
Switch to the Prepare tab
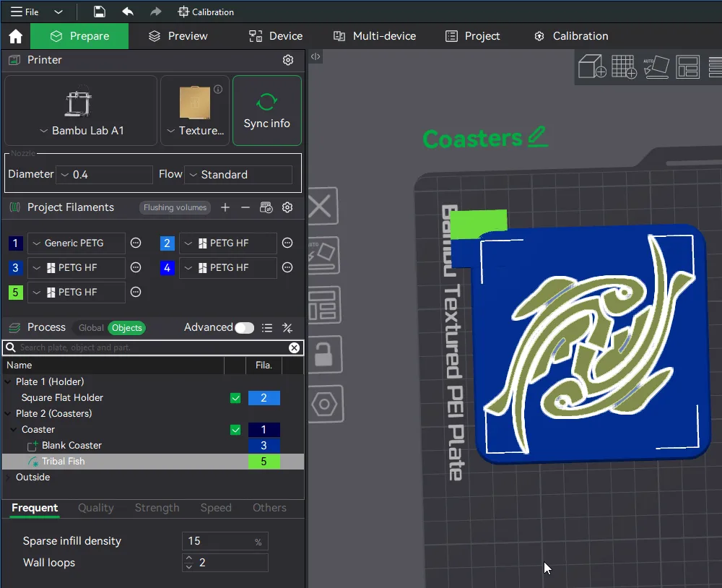pos(79,36)
